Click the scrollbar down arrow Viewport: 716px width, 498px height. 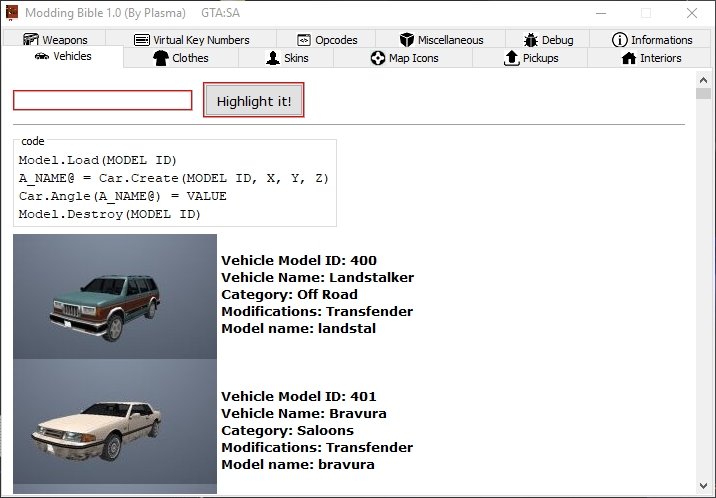click(x=703, y=486)
